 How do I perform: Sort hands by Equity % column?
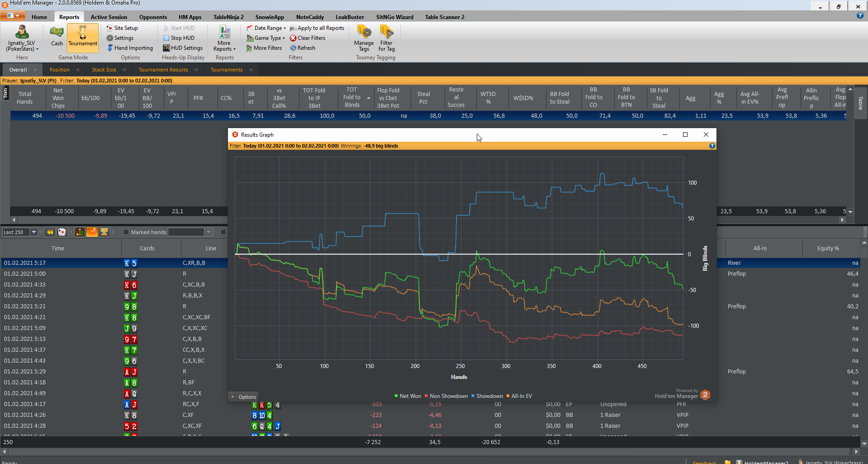[828, 249]
